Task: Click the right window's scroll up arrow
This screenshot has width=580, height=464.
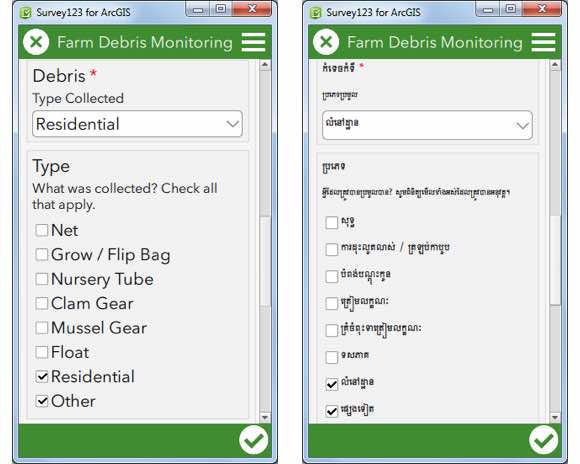Action: 555,65
